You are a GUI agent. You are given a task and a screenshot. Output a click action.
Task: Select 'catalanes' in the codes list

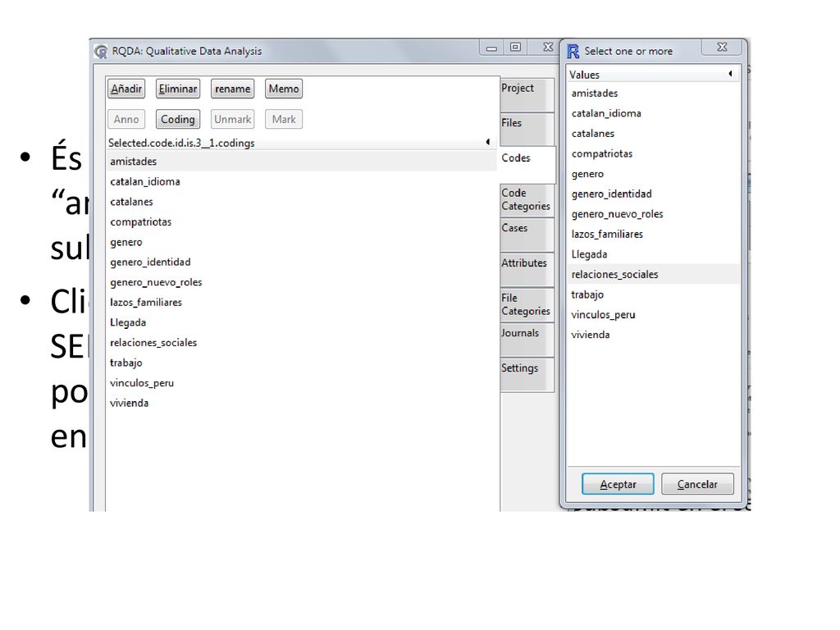pyautogui.click(x=302, y=202)
